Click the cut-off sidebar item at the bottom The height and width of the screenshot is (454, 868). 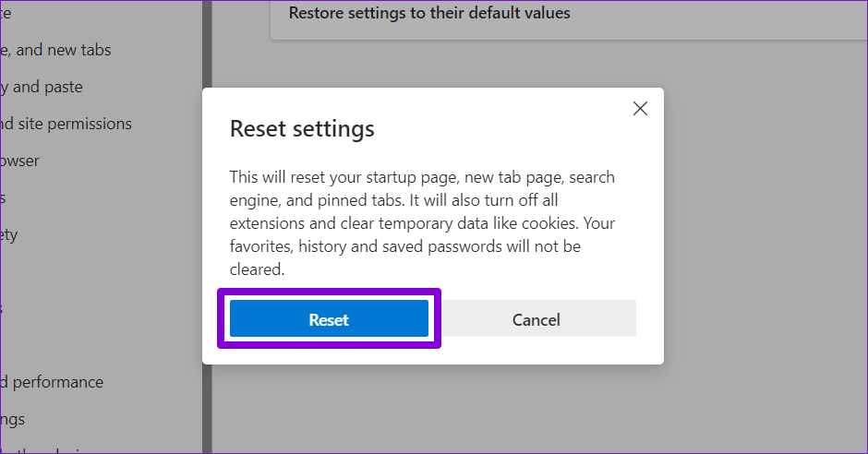(x=55, y=450)
